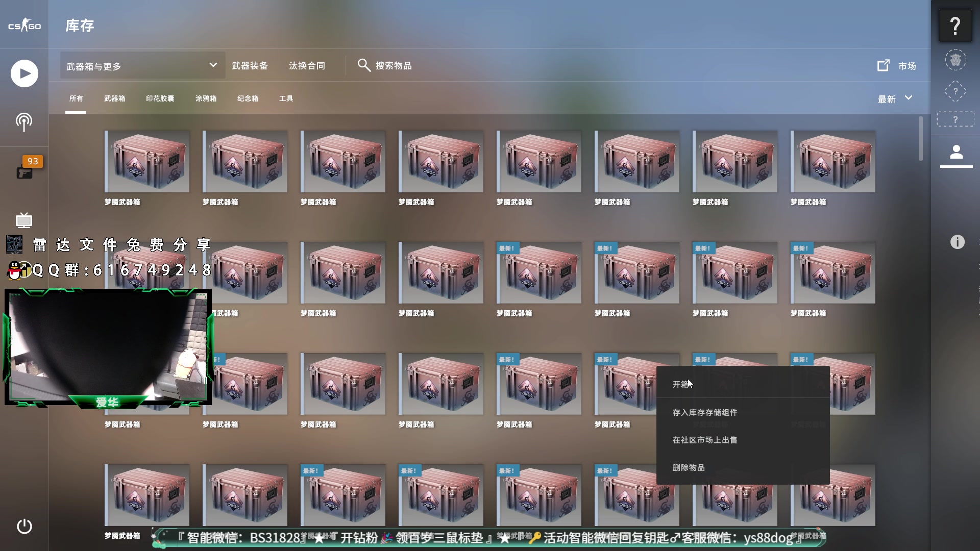The width and height of the screenshot is (980, 551).
Task: Select the 纪念箱 filter tab
Action: pyautogui.click(x=248, y=98)
